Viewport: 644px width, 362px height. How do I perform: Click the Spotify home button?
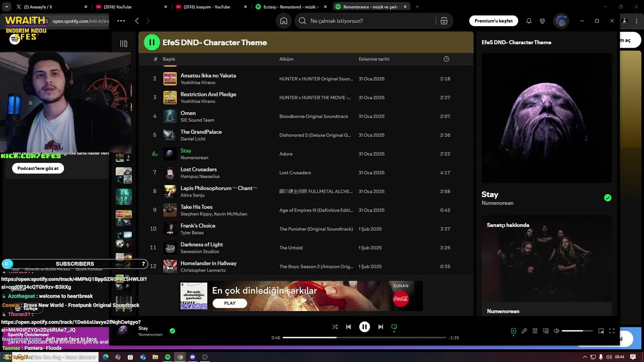pyautogui.click(x=284, y=21)
